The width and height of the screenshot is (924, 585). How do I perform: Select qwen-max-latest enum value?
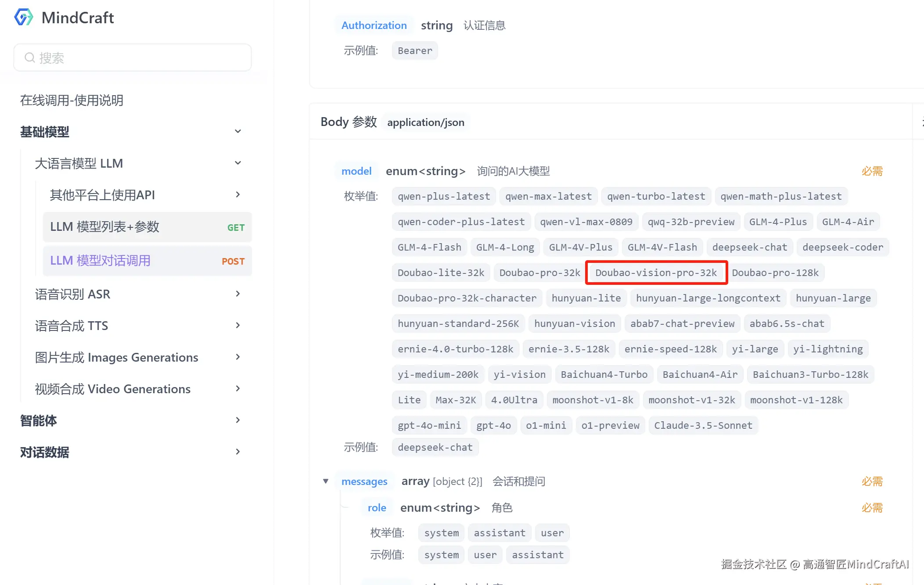(548, 197)
